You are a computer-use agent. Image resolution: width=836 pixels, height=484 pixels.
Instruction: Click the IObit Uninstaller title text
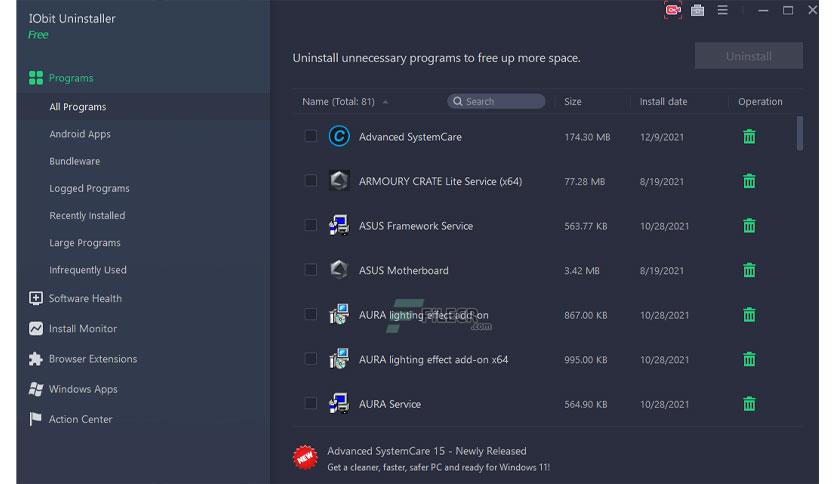click(72, 19)
